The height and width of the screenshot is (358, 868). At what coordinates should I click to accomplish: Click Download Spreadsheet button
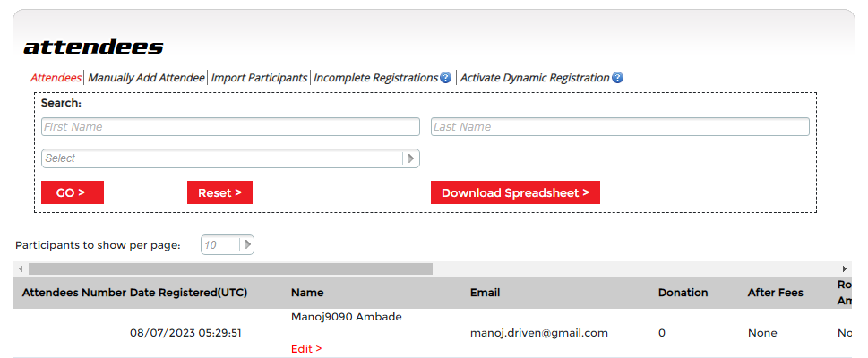[x=515, y=192]
